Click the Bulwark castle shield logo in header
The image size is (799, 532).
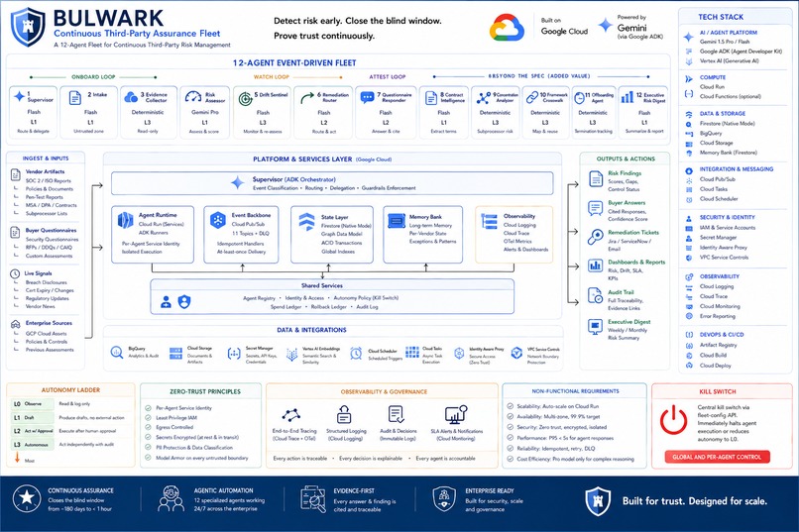click(x=28, y=28)
